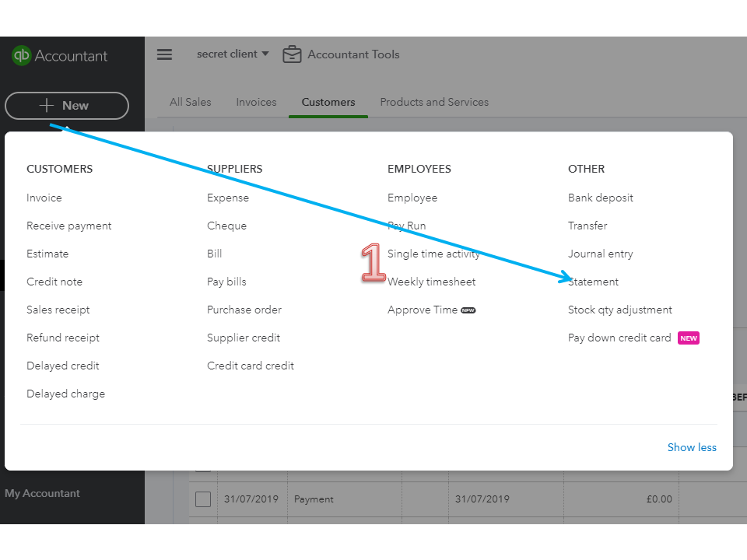
Task: Add a new Employee
Action: 412,198
